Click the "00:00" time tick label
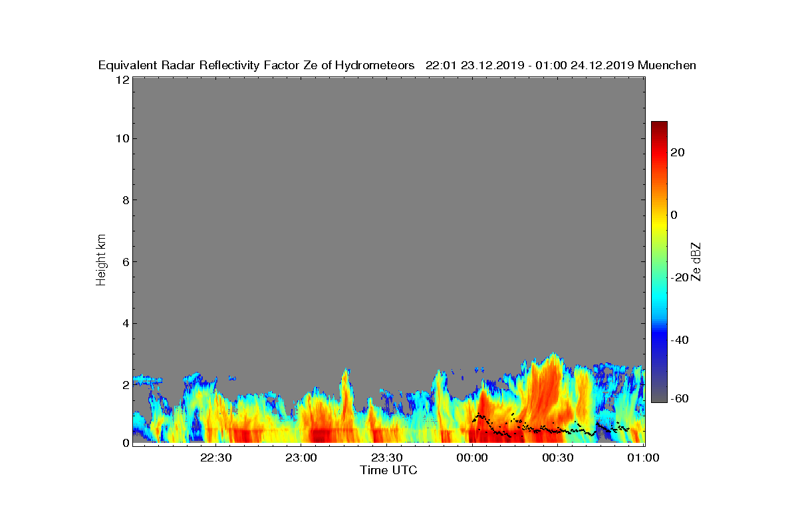 472,457
